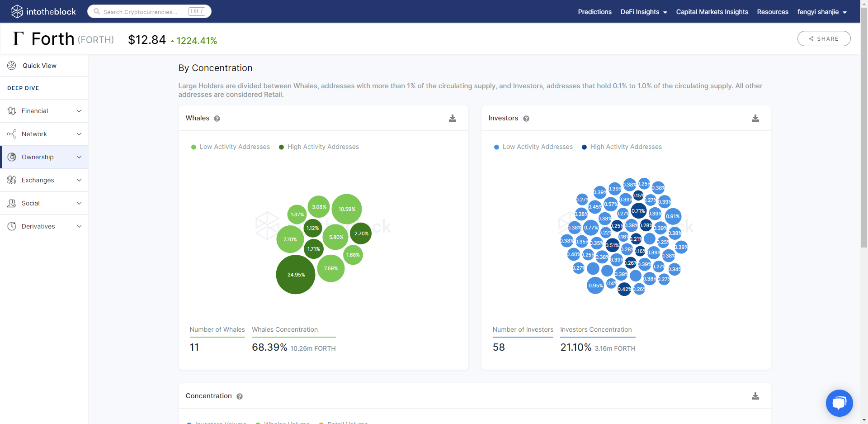This screenshot has width=868, height=424.
Task: Open the DeFi Insights dropdown
Action: click(644, 12)
